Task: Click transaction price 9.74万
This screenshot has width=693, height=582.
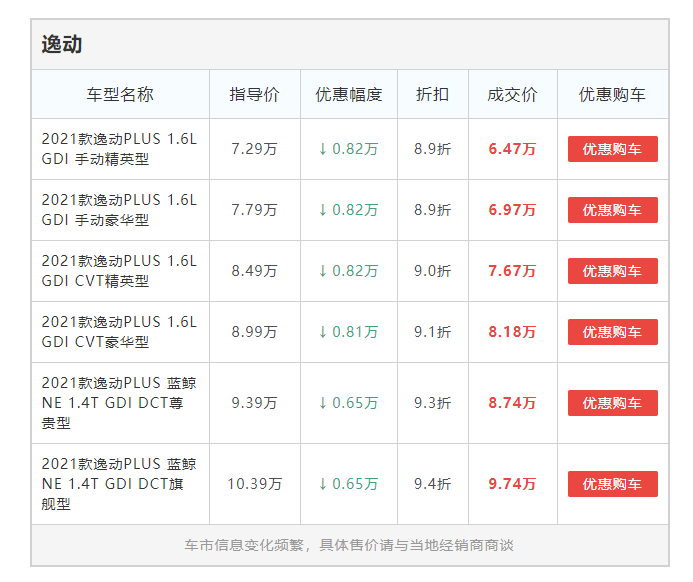Action: 513,484
